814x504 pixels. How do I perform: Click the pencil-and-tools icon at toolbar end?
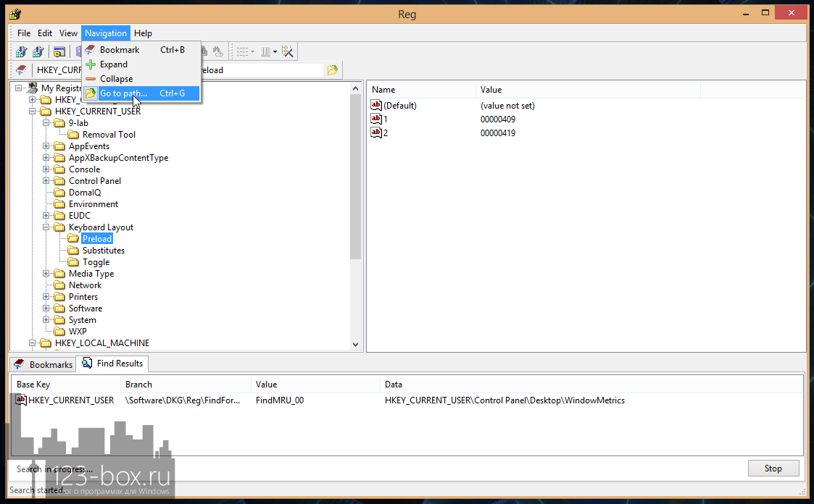[288, 51]
